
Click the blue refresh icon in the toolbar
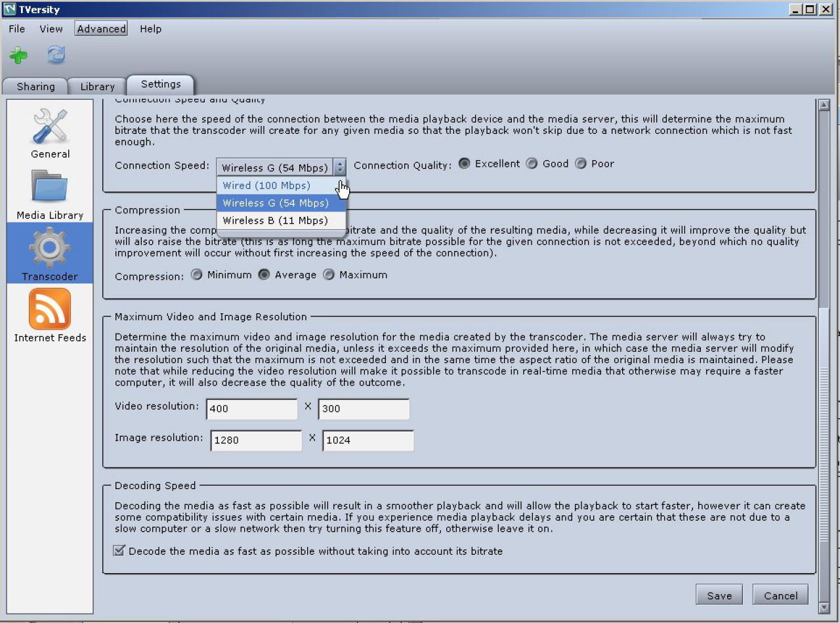[56, 55]
